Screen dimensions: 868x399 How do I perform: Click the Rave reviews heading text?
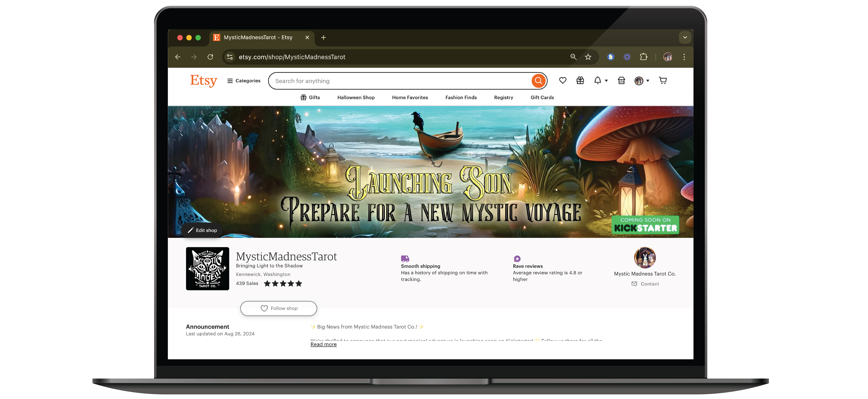528,266
